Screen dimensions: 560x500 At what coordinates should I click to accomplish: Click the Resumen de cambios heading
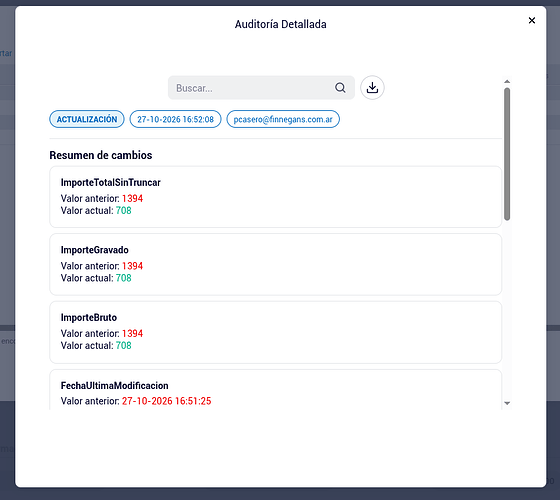(101, 155)
